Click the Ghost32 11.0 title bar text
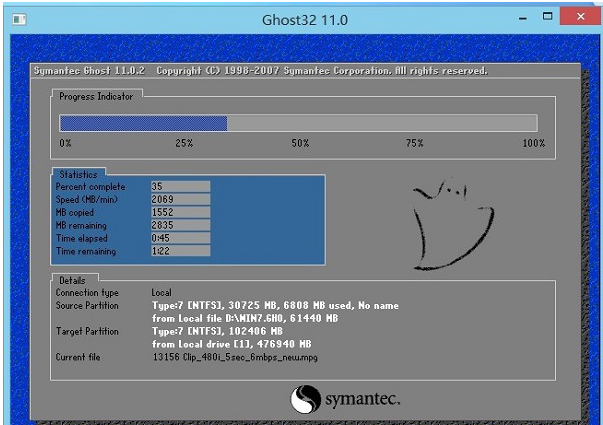Screen dimensions: 603x425 (x=302, y=18)
